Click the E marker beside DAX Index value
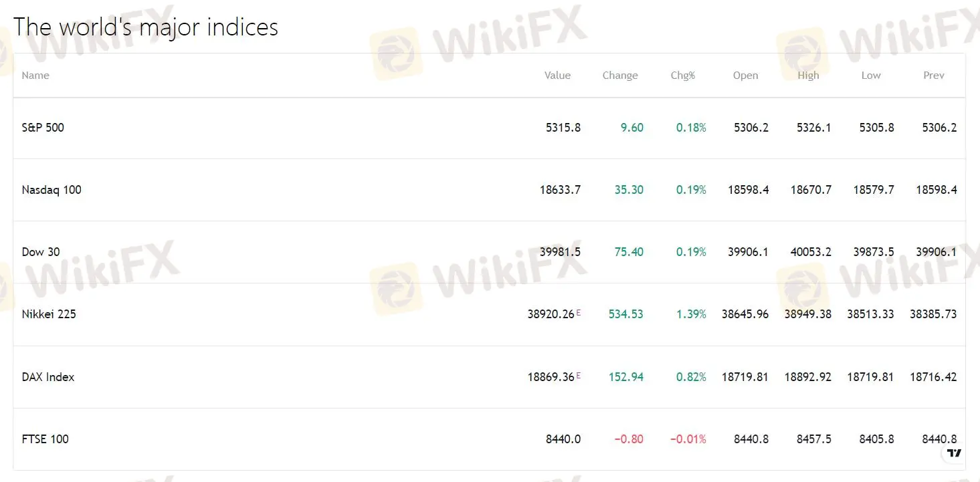Image resolution: width=980 pixels, height=482 pixels. [579, 376]
